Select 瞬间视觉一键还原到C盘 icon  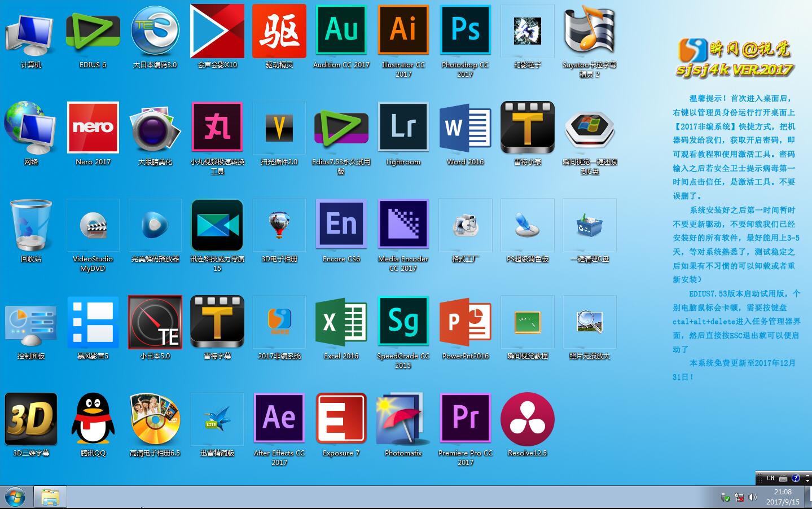pos(590,129)
